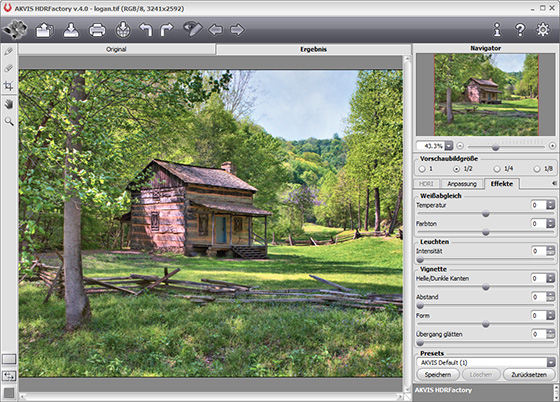The image size is (560, 402).
Task: Open the HDRI tab
Action: pos(426,184)
